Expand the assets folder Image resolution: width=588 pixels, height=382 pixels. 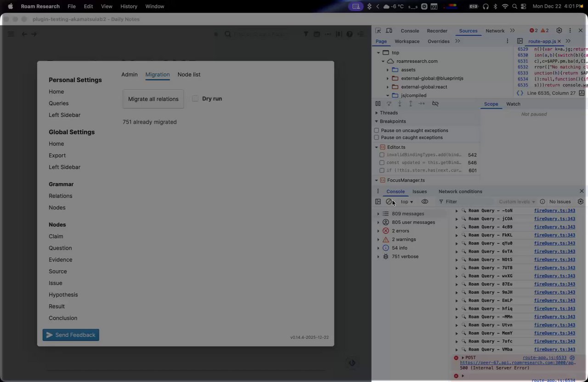(x=388, y=70)
